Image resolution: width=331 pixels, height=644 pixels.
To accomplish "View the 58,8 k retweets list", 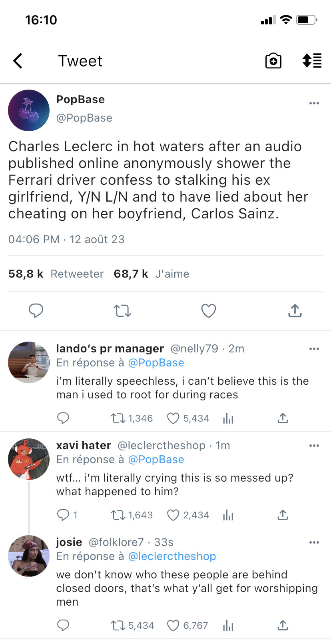I will pyautogui.click(x=56, y=274).
